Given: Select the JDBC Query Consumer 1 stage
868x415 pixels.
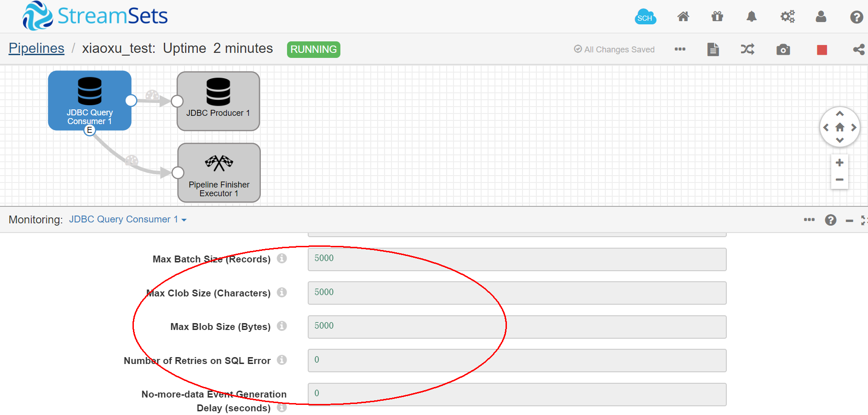Looking at the screenshot, I should coord(90,100).
